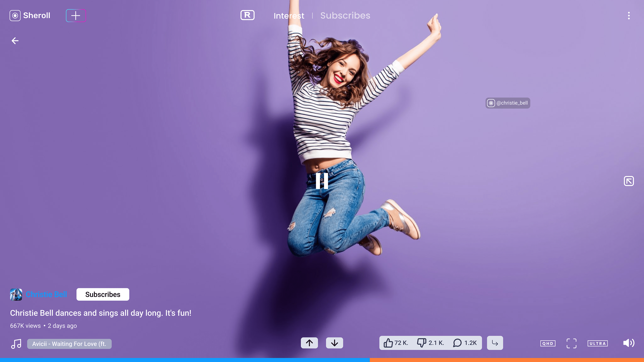Open comments via speech bubble icon
The height and width of the screenshot is (362, 644).
457,343
